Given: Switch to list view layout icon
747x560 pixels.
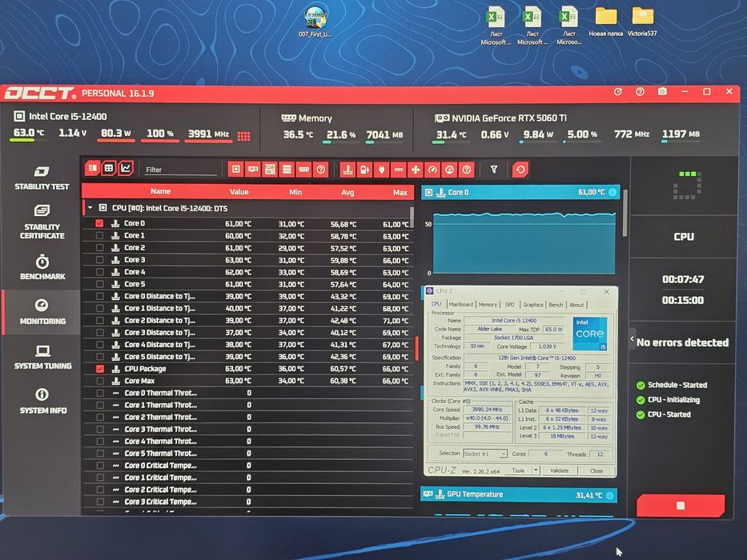Looking at the screenshot, I should [92, 168].
